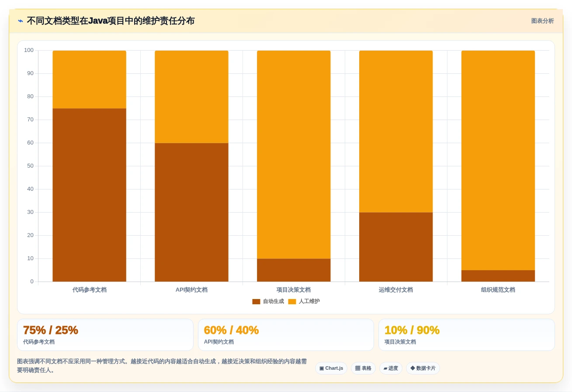Click the 人工维护 bar segment for 代码参考文档
The image size is (572, 392).
click(90, 79)
